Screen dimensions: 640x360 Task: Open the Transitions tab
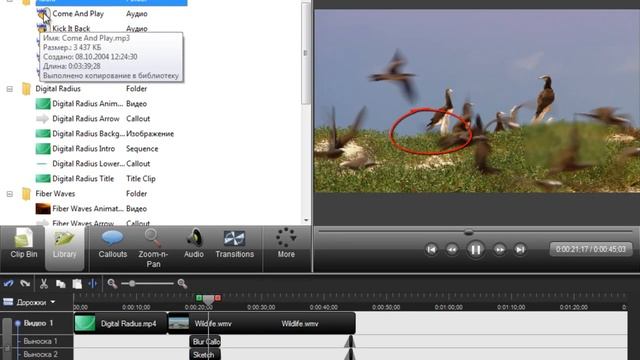tap(234, 244)
